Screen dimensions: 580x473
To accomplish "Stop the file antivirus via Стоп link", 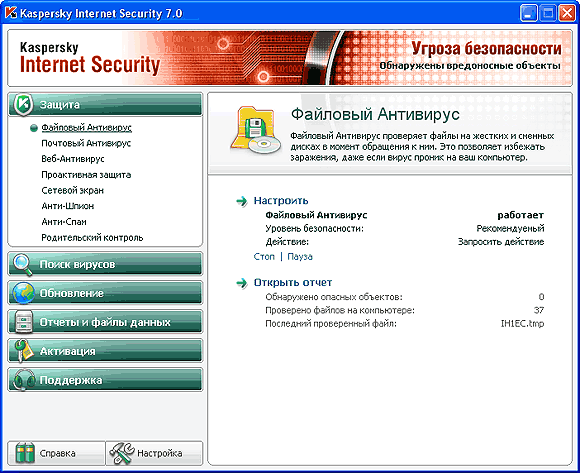I will click(264, 257).
